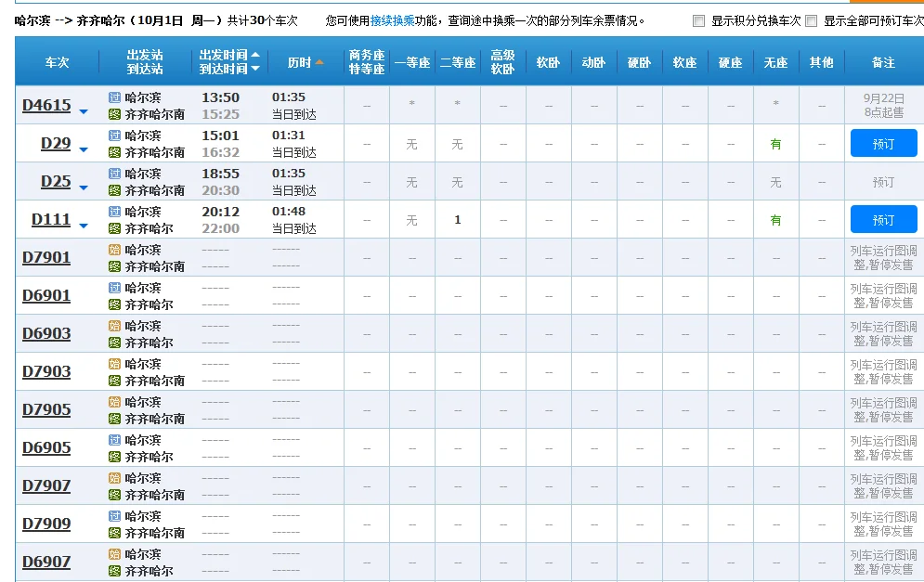The width and height of the screenshot is (924, 582).
Task: Select the 车次 column header
Action: click(x=56, y=62)
